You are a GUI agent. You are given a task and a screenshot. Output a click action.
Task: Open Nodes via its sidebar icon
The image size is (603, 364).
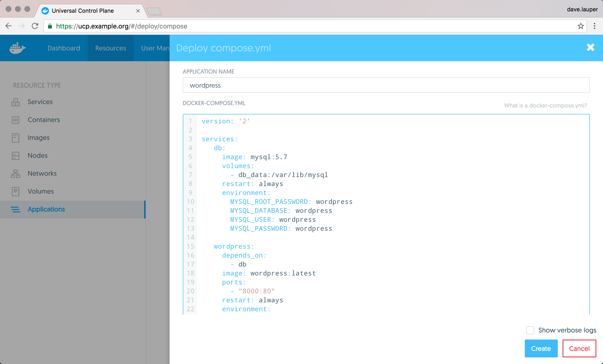pos(15,156)
